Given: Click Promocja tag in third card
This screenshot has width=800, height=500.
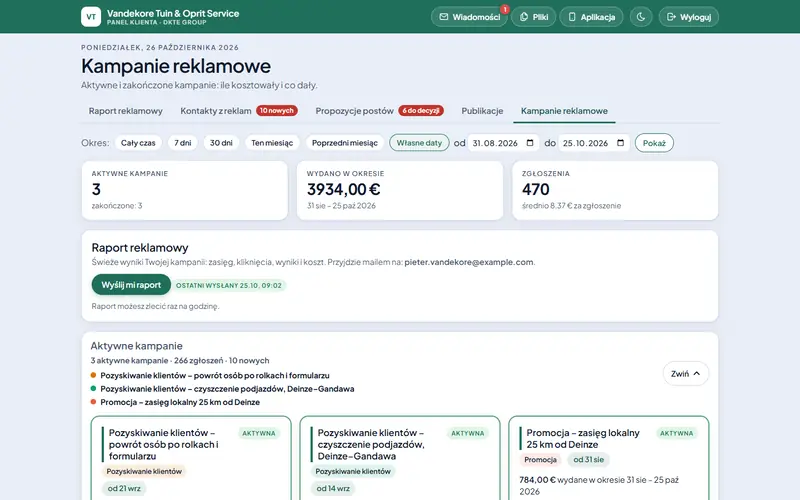Looking at the screenshot, I should tap(540, 460).
